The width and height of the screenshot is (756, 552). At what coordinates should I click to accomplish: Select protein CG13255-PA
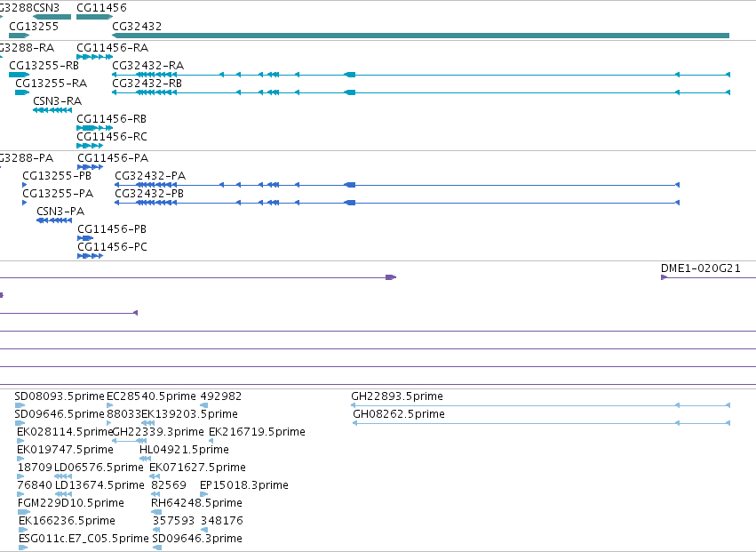tap(25, 204)
